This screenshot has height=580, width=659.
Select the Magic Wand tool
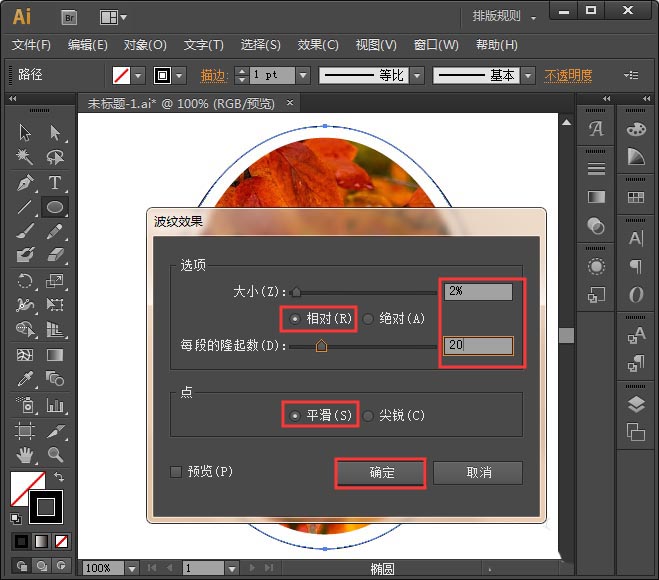tap(24, 157)
